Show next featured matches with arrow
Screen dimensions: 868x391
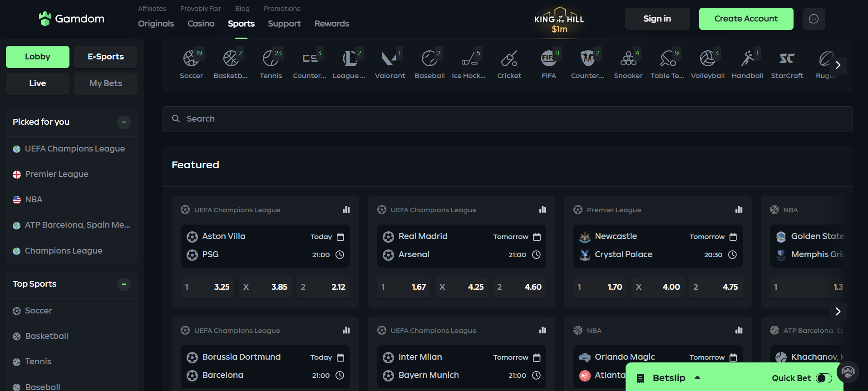[x=838, y=312]
